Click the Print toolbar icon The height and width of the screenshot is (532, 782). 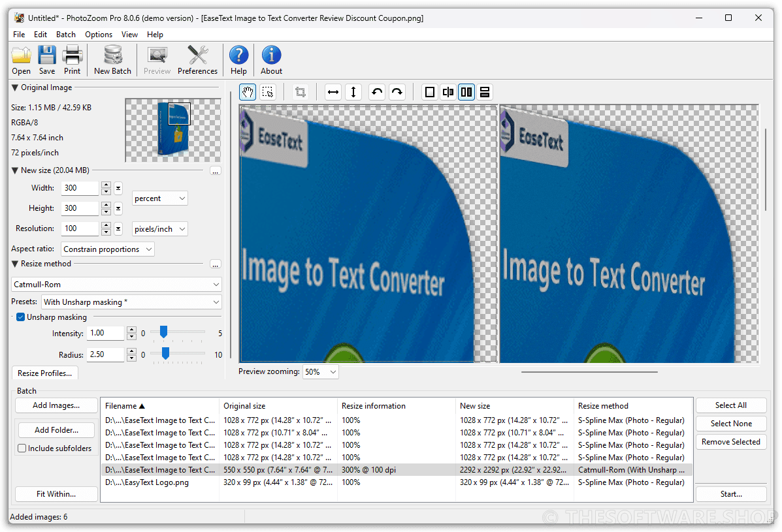tap(73, 60)
